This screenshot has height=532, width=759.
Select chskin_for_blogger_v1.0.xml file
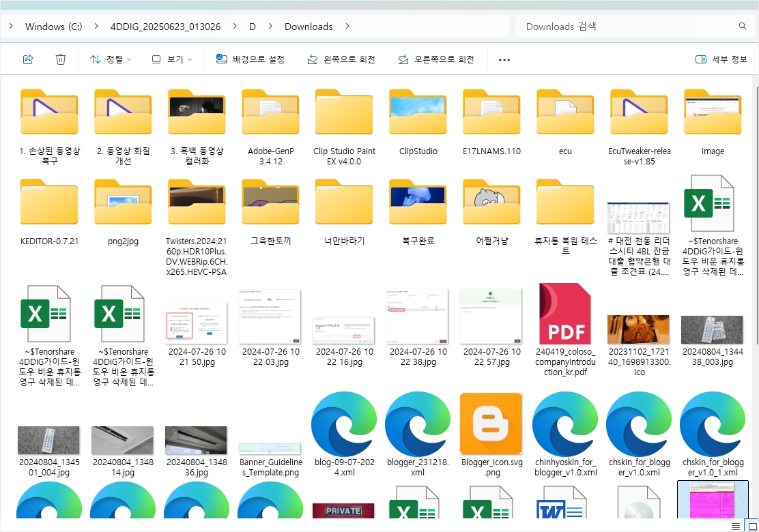639,434
